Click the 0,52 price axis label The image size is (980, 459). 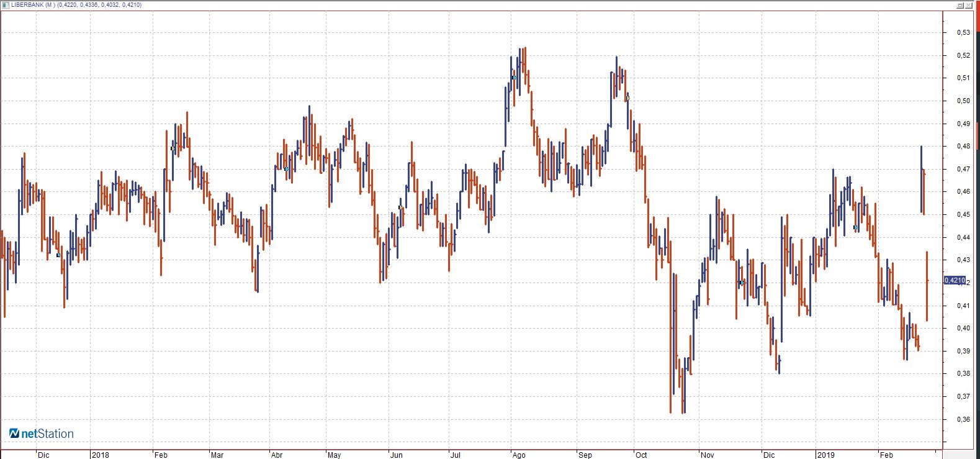pos(963,55)
